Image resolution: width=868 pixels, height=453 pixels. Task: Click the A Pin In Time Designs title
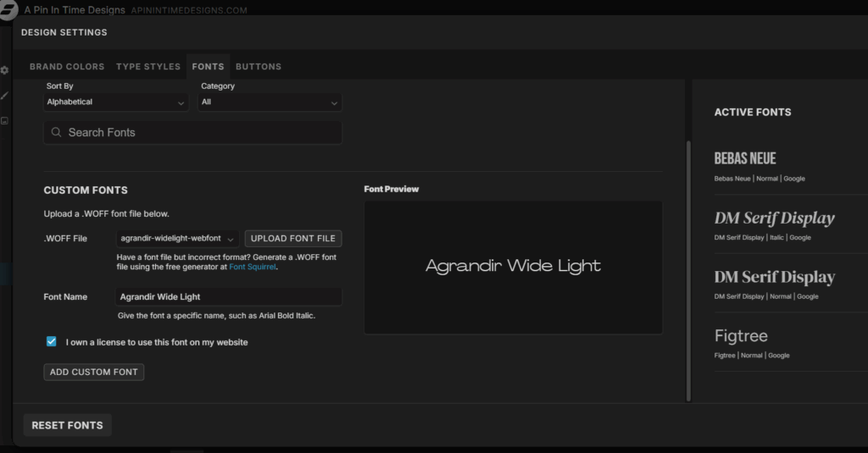[x=75, y=10]
